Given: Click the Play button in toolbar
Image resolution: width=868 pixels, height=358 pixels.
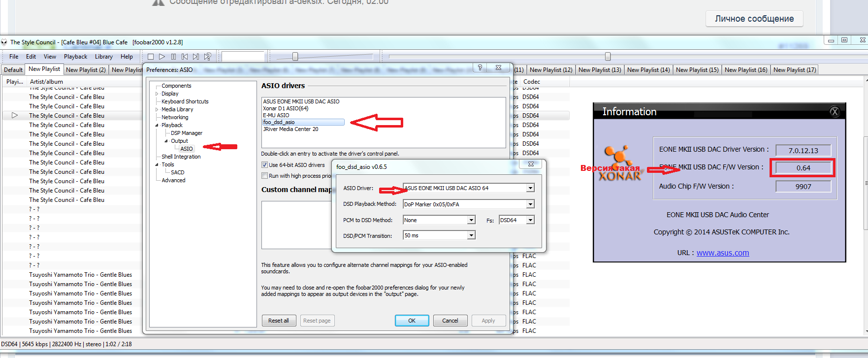Looking at the screenshot, I should (x=162, y=57).
